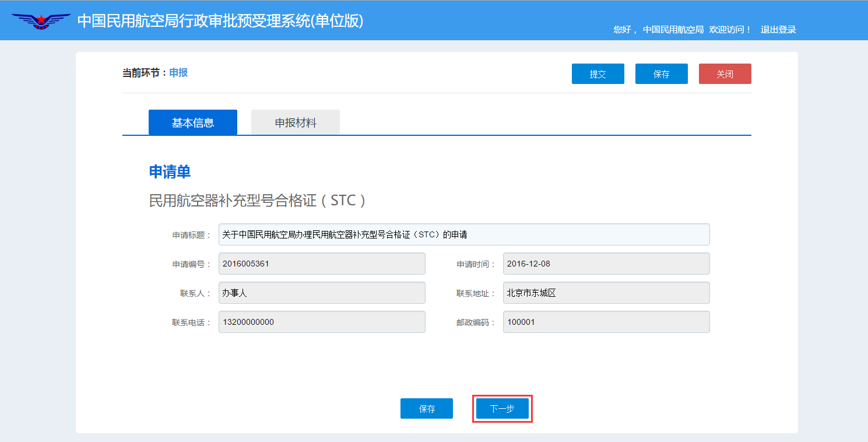The width and height of the screenshot is (868, 442).
Task: Switch to the 基本信息 tab
Action: (x=193, y=122)
